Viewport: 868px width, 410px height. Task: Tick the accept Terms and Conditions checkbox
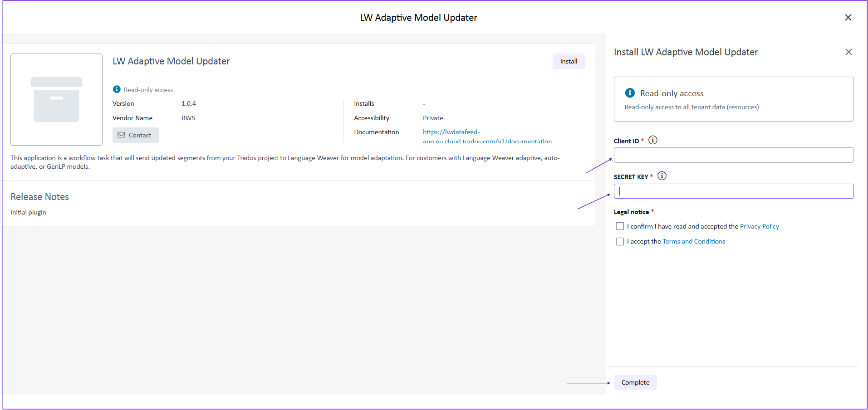point(619,242)
